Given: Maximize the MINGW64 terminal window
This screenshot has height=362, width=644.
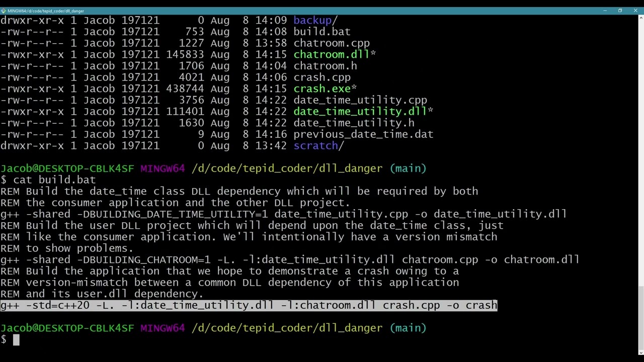Looking at the screenshot, I should (x=620, y=11).
